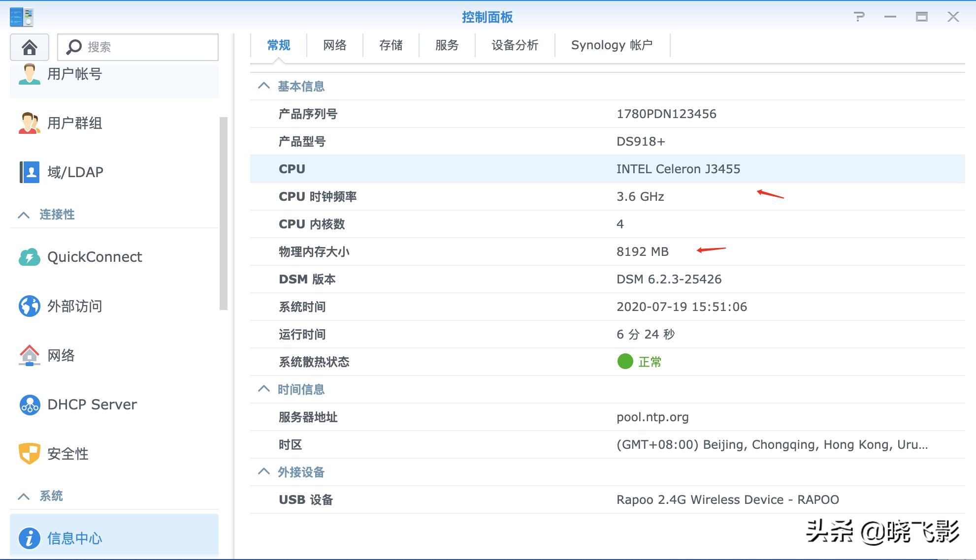Open the help menu via the question mark
This screenshot has height=560, width=976.
tap(859, 16)
